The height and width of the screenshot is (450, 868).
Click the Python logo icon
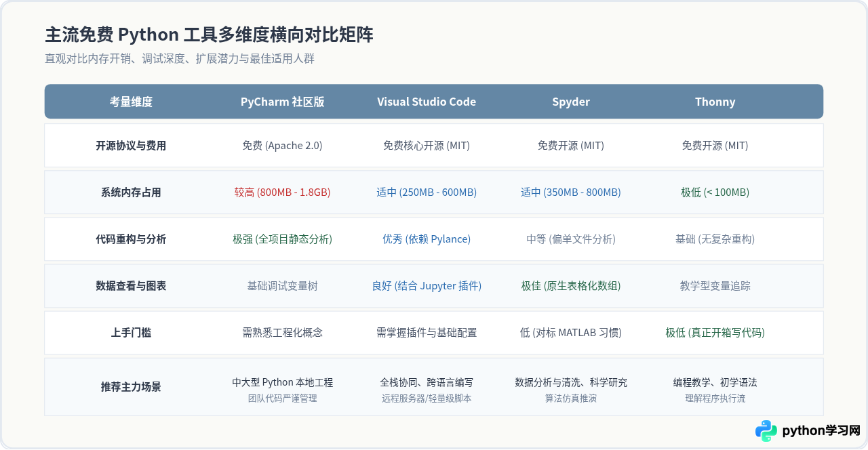click(x=766, y=431)
